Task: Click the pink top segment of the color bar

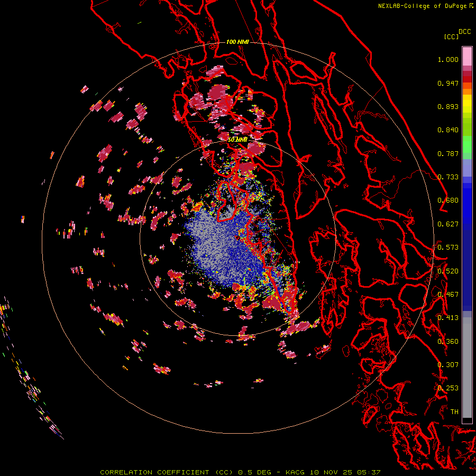Action: click(467, 56)
